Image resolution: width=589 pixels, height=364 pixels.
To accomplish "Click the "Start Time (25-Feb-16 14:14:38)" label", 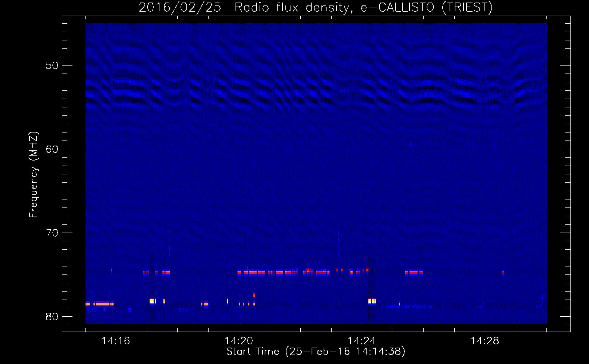I will pyautogui.click(x=316, y=352).
